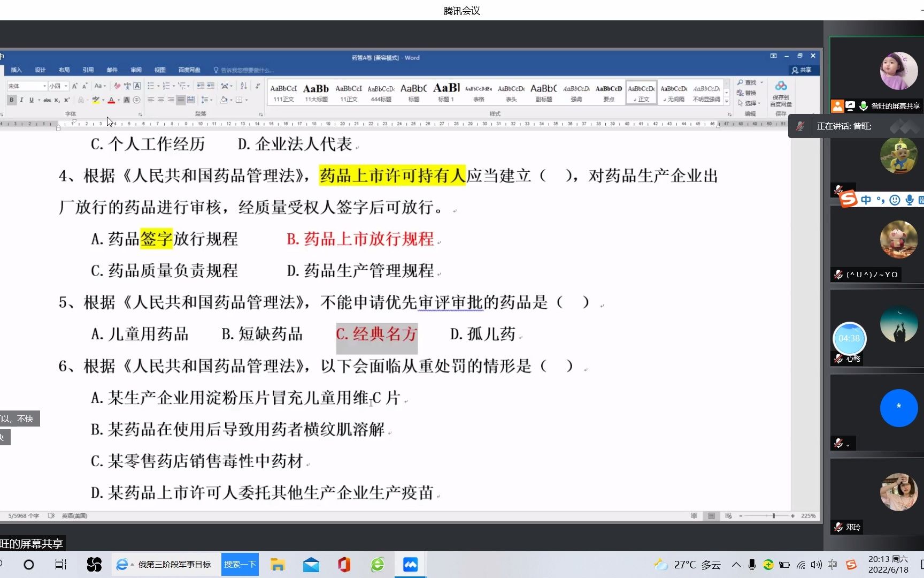The height and width of the screenshot is (578, 924).
Task: Click the phonetic guide icon
Action: click(x=127, y=86)
